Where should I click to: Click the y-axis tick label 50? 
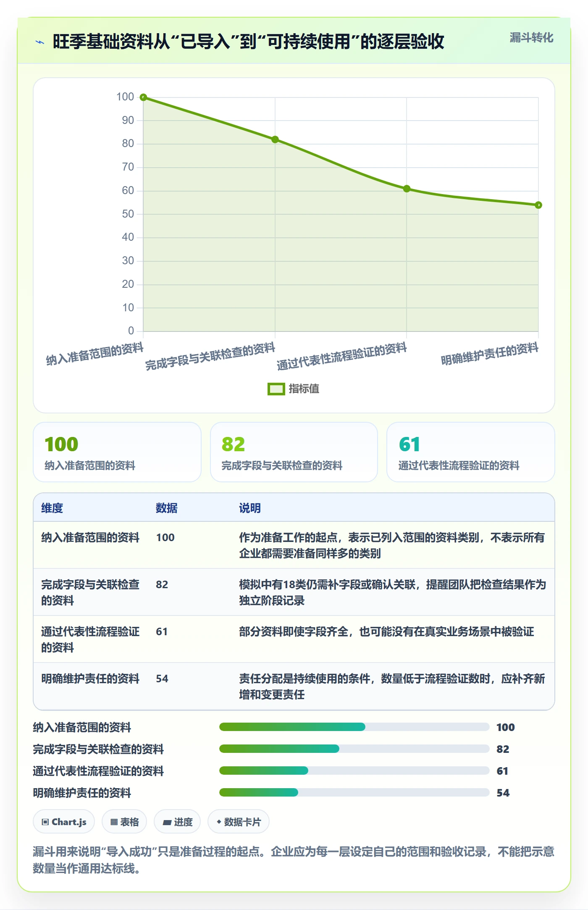pyautogui.click(x=128, y=214)
